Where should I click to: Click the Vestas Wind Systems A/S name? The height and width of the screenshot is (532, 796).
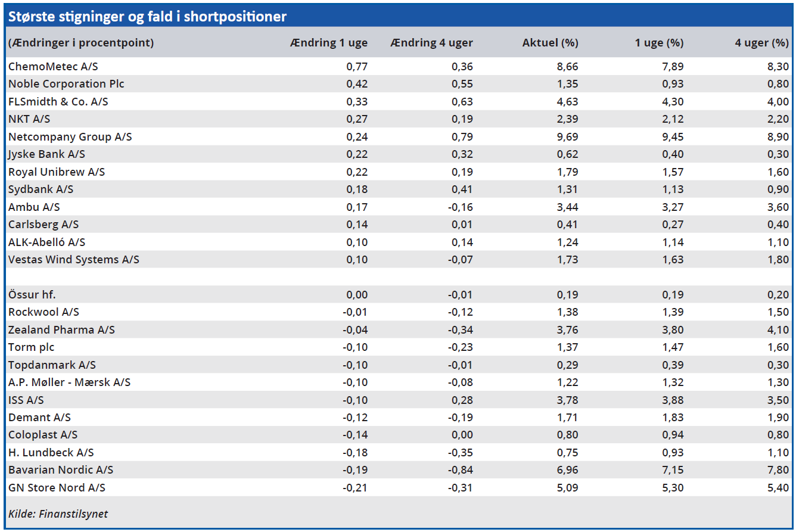(73, 260)
